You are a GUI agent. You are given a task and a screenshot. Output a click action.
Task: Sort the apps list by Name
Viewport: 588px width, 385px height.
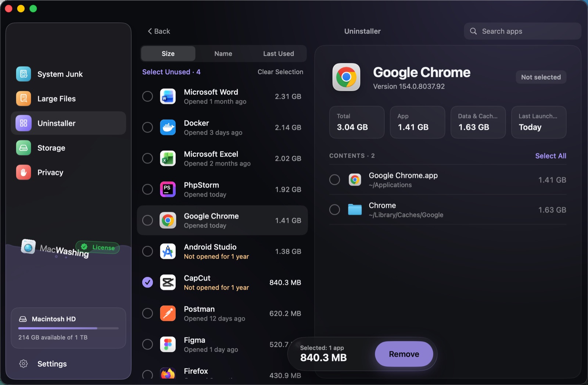coord(223,54)
